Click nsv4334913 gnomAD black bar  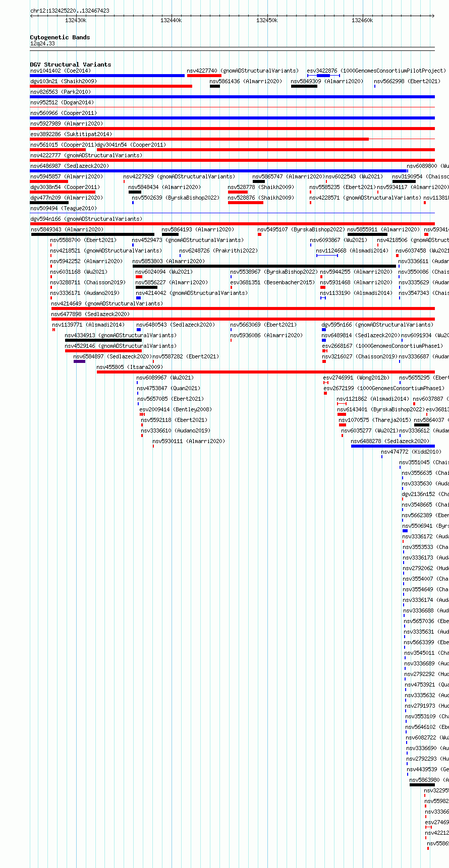coord(103,340)
